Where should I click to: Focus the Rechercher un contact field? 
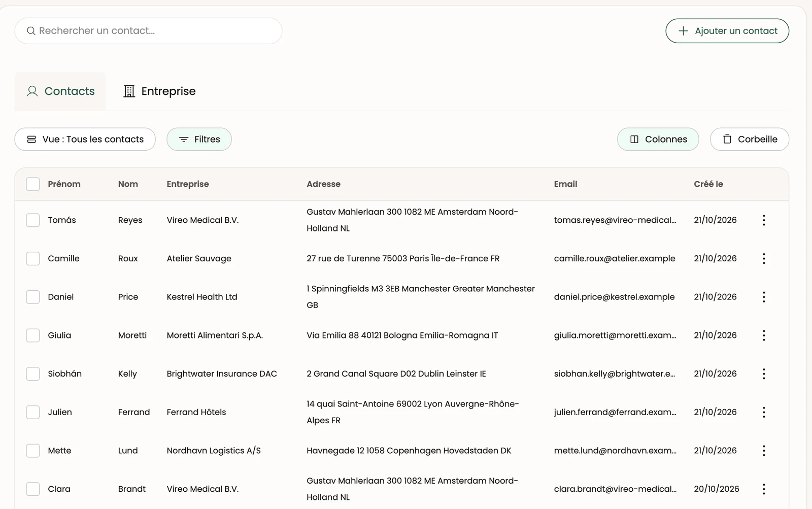(148, 31)
